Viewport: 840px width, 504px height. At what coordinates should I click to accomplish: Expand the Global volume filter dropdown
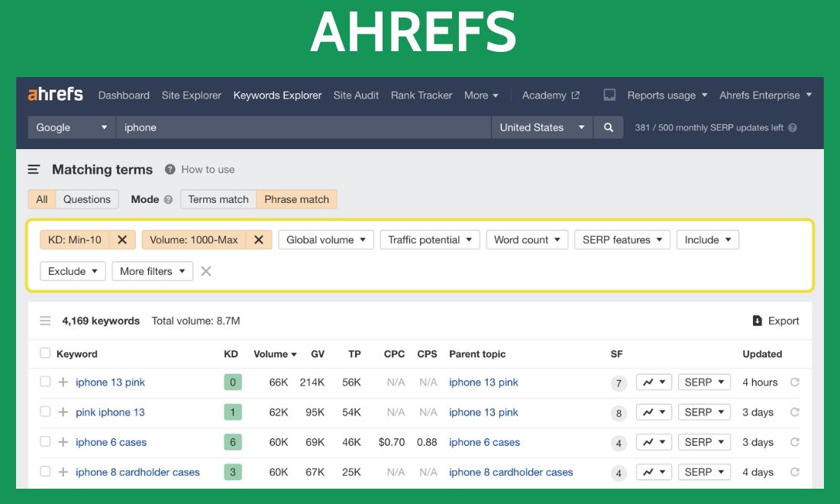coord(326,240)
